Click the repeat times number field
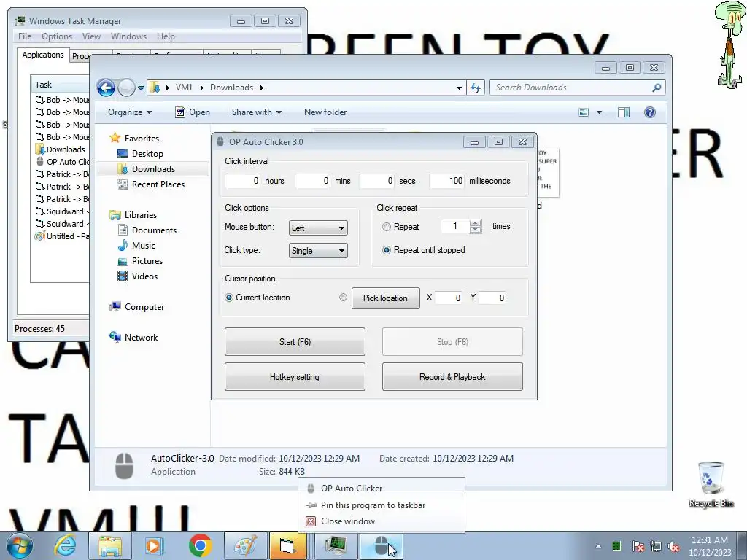Image resolution: width=747 pixels, height=560 pixels. [x=455, y=226]
